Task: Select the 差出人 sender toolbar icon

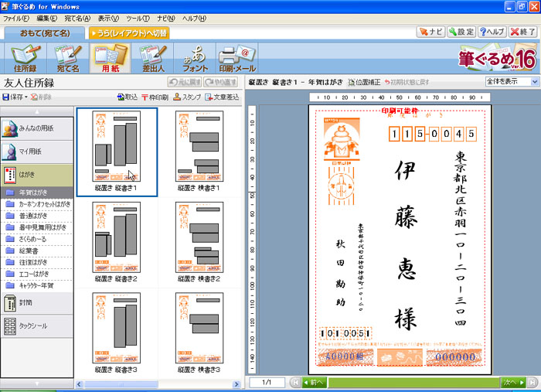Action: pos(155,59)
